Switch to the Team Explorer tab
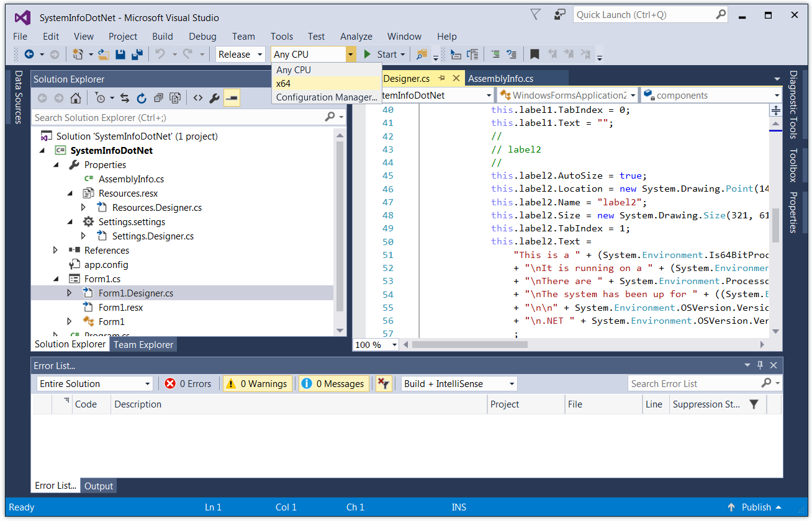812x521 pixels. point(143,344)
